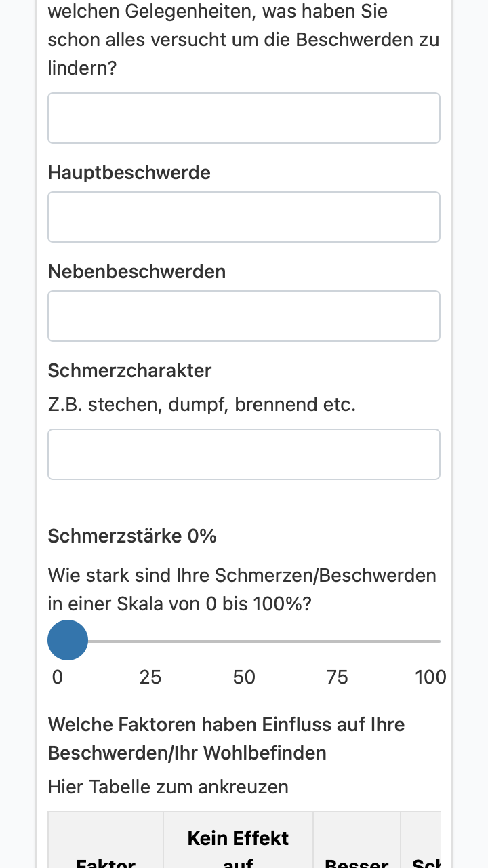Click the Hauptbeschwerde text field
The image size is (488, 868).
point(244,217)
